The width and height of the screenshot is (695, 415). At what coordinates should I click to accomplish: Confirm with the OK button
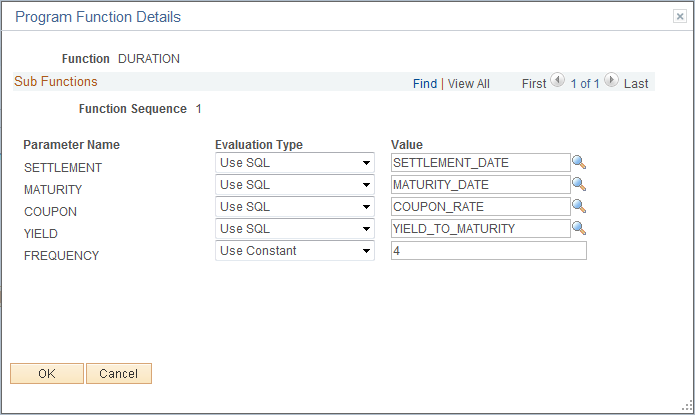click(47, 373)
